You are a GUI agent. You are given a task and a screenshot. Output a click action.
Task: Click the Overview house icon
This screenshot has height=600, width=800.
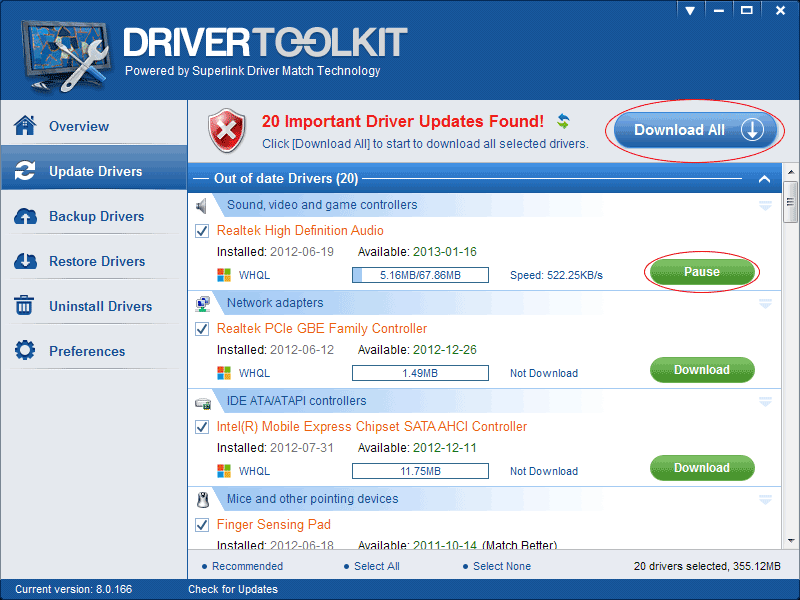tap(25, 125)
